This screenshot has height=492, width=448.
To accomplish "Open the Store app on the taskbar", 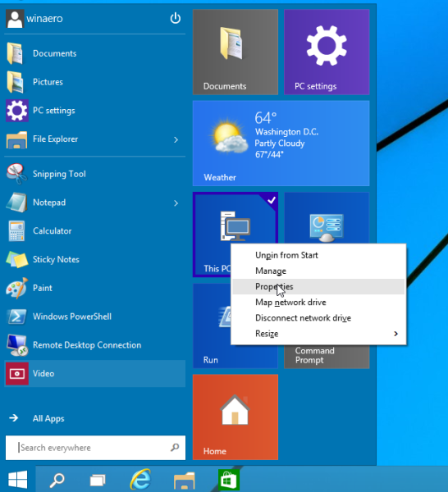I will 229,480.
